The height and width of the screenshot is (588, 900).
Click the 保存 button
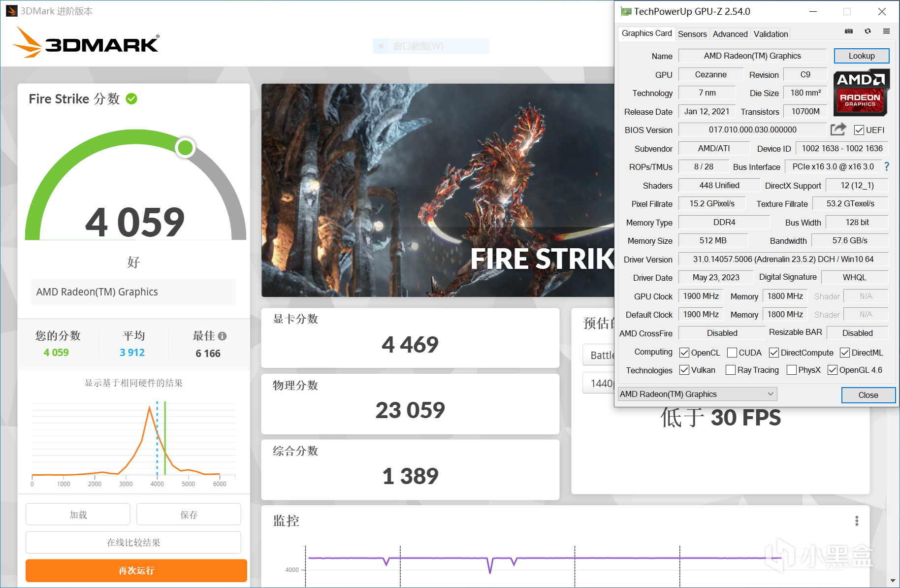coord(189,515)
